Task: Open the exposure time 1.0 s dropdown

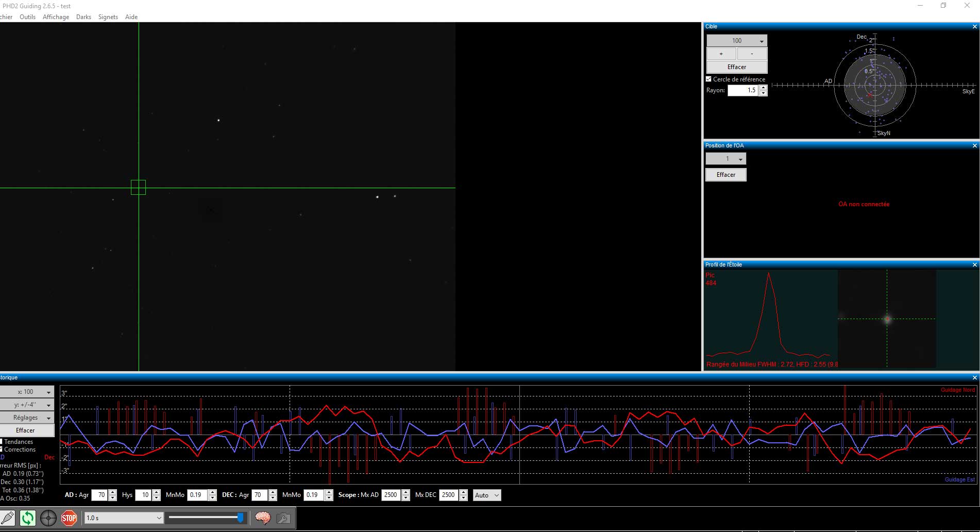Action: (x=124, y=518)
